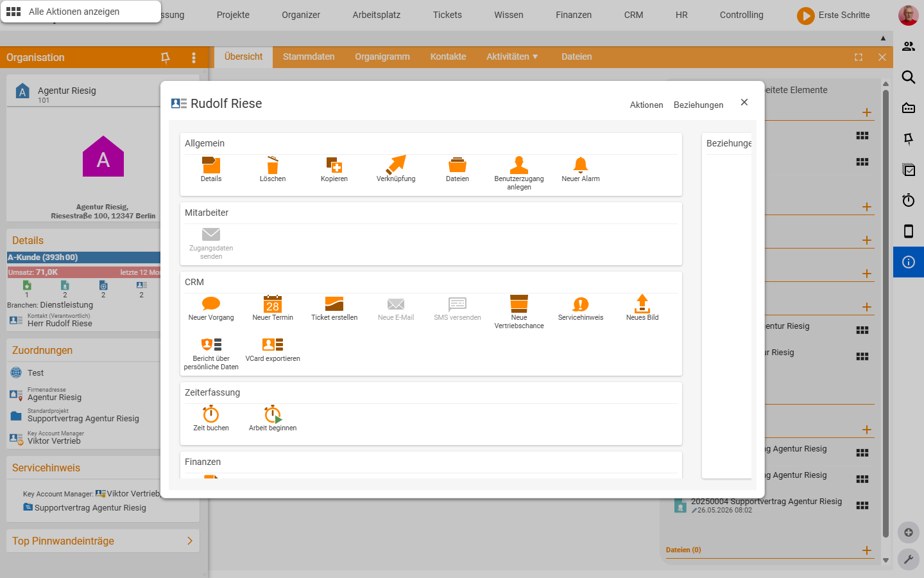Open the Tickets menu
Image resolution: width=924 pixels, height=578 pixels.
pos(447,15)
